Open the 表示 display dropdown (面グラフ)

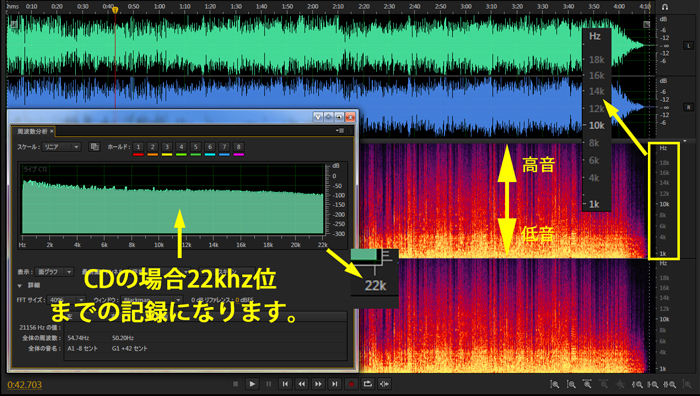[x=54, y=272]
